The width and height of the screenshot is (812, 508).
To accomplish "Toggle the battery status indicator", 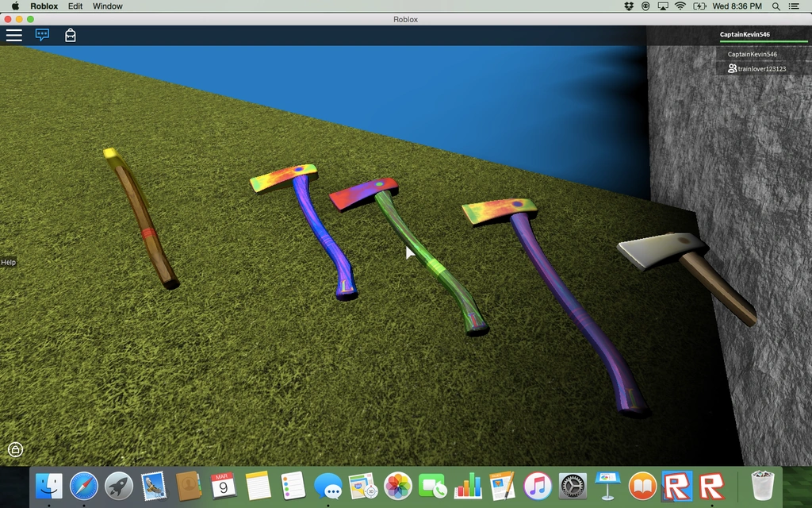I will (699, 6).
